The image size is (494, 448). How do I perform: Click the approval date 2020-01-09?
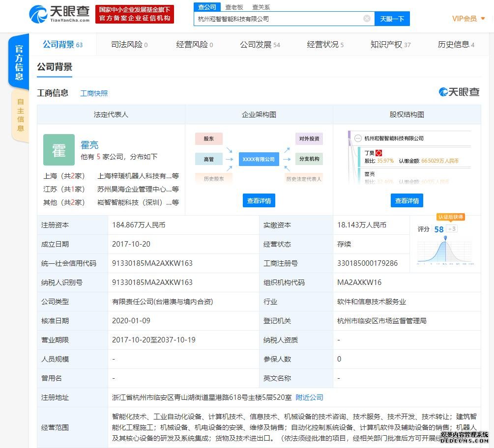point(131,321)
